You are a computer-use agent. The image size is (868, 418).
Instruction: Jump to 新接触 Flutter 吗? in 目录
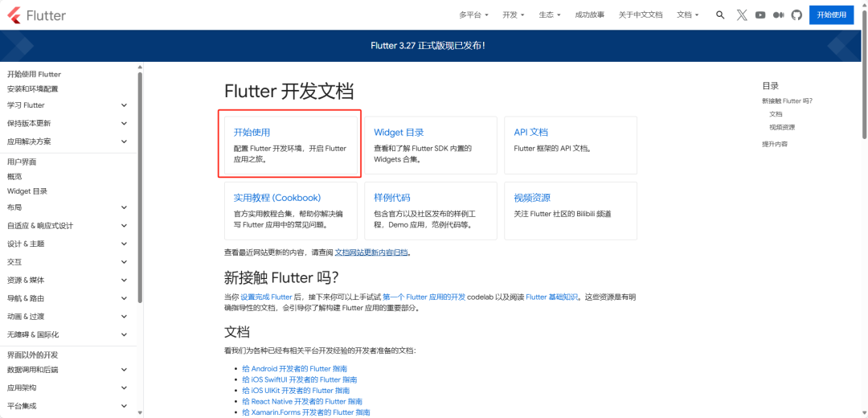coord(787,100)
